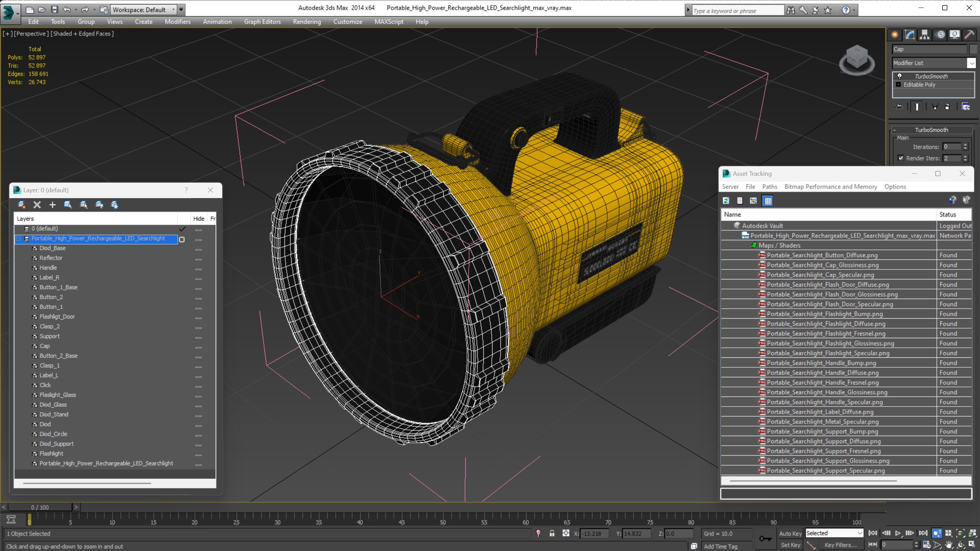This screenshot has width=980, height=551.
Task: Toggle Absolute/Offset transform type-in icon
Action: coord(566,533)
